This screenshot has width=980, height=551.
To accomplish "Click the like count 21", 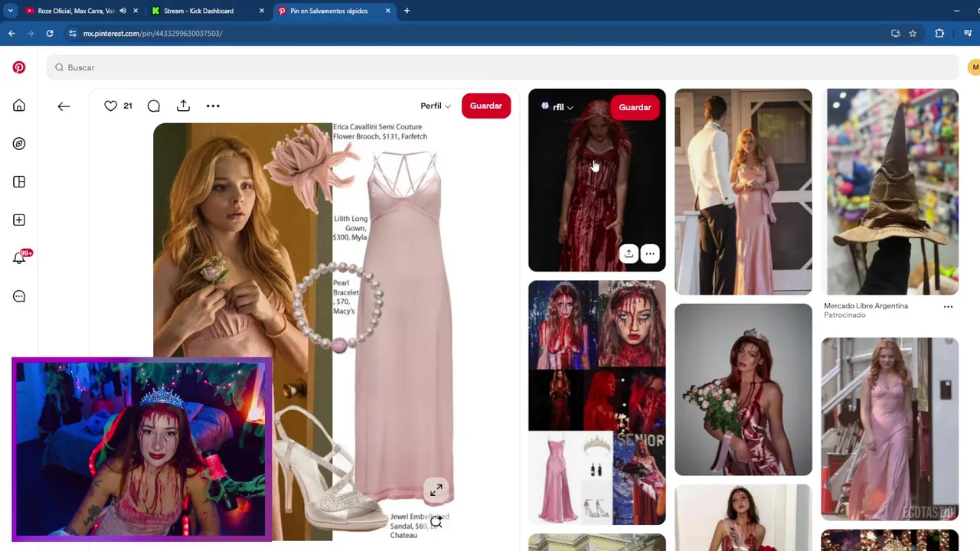I will click(128, 106).
